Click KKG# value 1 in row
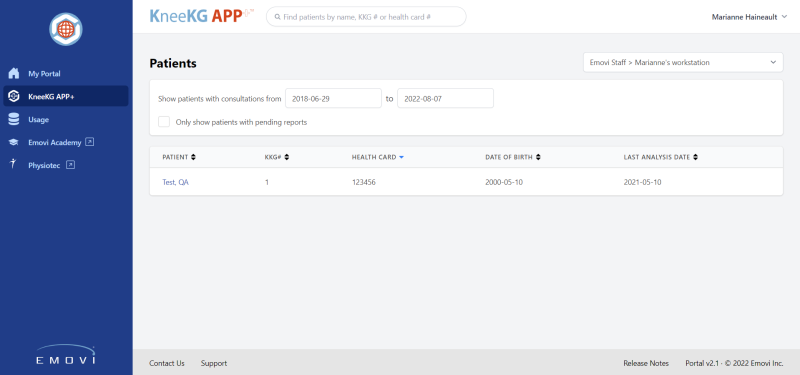This screenshot has height=375, width=800. coord(267,182)
